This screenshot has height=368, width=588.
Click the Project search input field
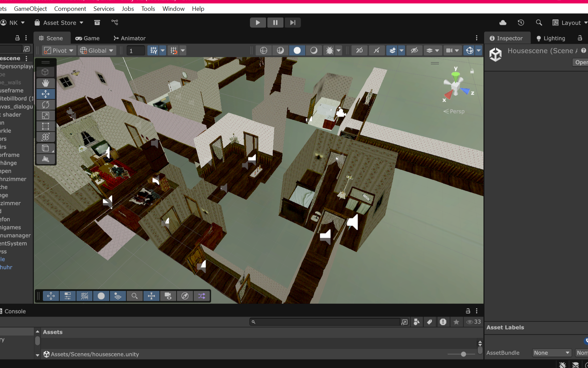tap(325, 322)
